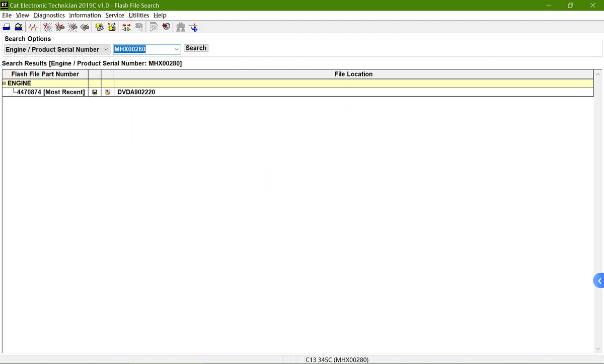Image resolution: width=604 pixels, height=364 pixels.
Task: Click the binoculars search icon in toolbar
Action: click(181, 27)
